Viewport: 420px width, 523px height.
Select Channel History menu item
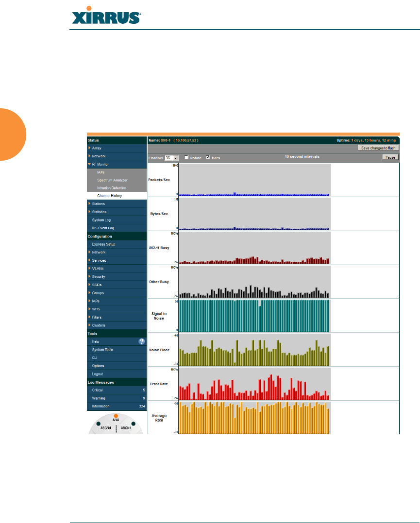[x=117, y=196]
